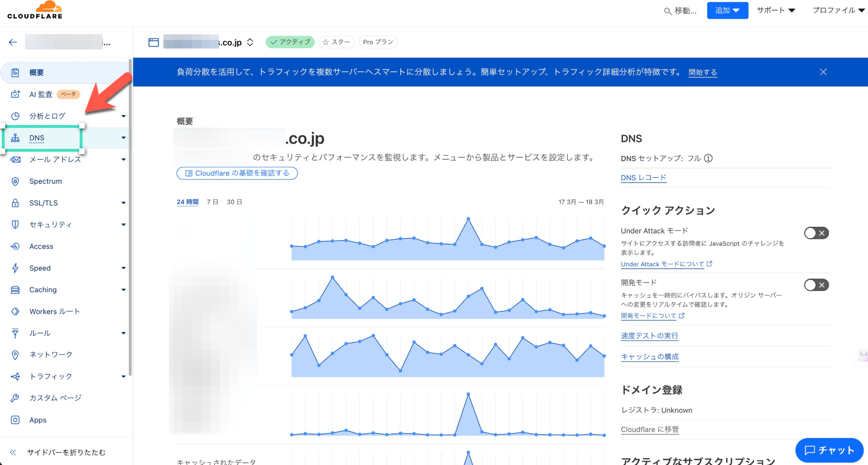Click Cloudflare の基礎を確認する button
The image size is (868, 465).
pos(237,173)
